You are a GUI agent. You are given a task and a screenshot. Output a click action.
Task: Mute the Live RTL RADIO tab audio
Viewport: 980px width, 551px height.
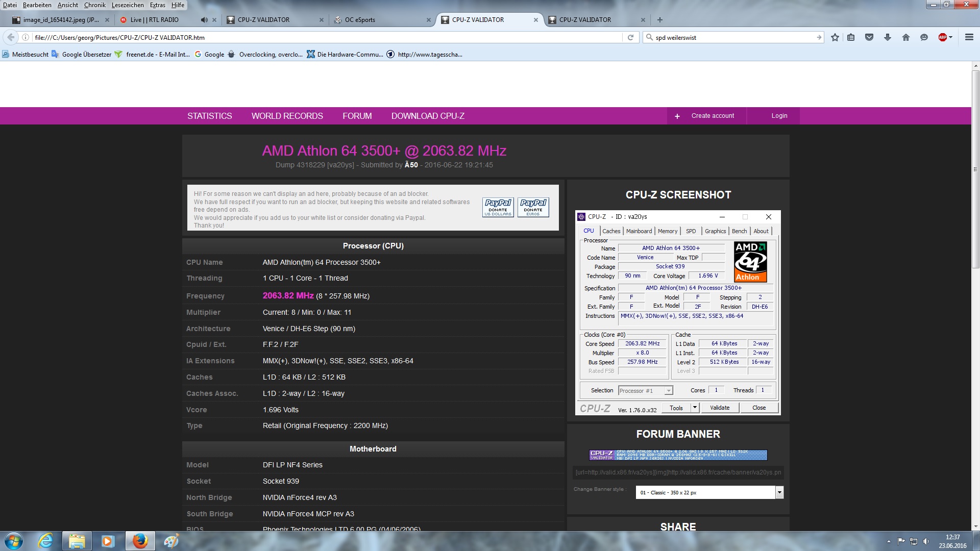[x=204, y=20]
